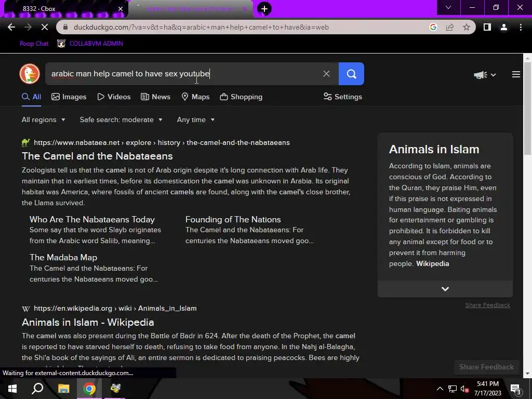Switch to the 8332 Cbox tab
This screenshot has height=399, width=532.
tap(64, 9)
